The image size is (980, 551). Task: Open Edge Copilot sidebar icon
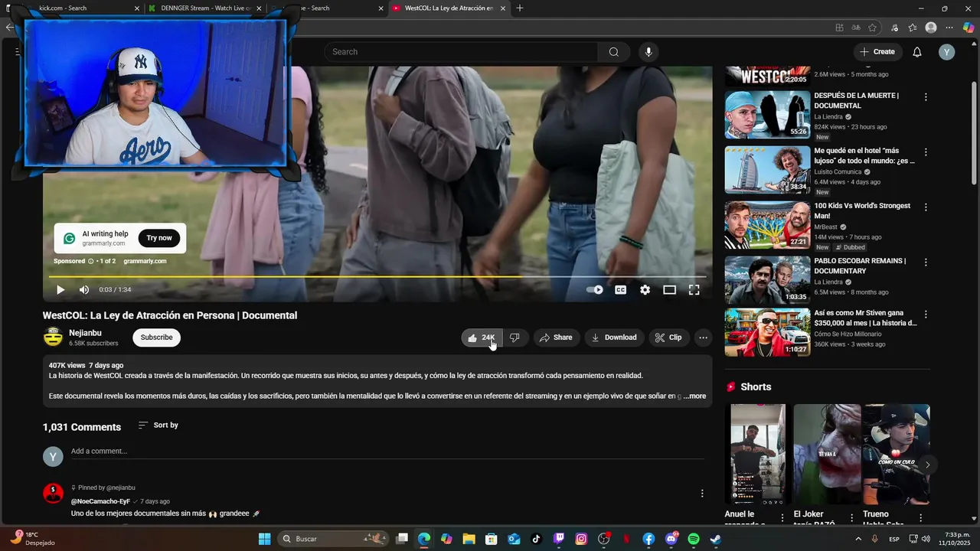[968, 28]
